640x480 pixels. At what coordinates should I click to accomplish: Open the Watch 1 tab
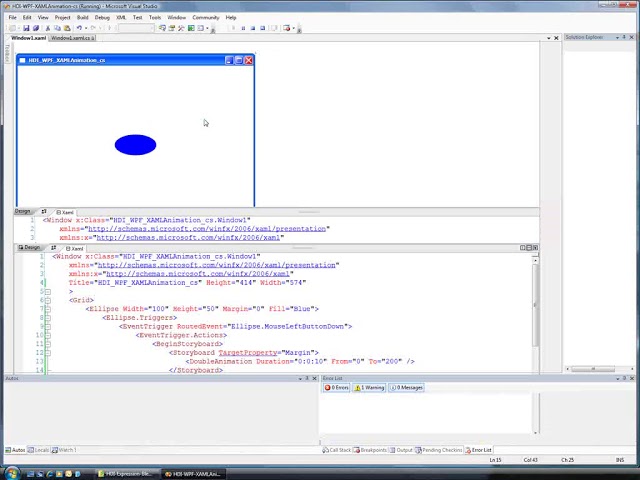[64, 450]
